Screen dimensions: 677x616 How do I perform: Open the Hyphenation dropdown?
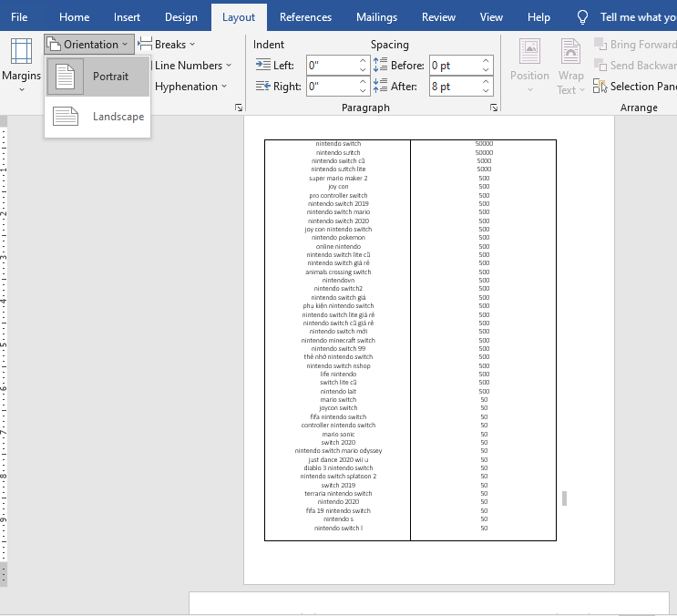point(186,87)
